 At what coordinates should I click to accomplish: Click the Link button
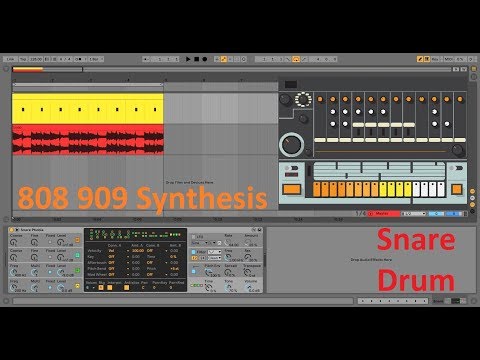pyautogui.click(x=10, y=59)
